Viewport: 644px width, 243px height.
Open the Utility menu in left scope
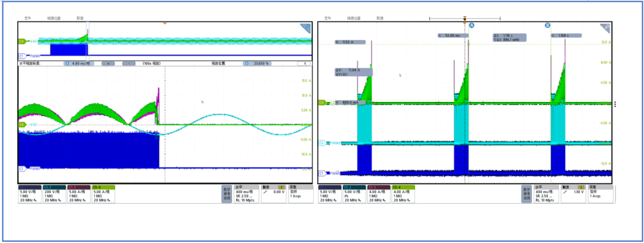[54, 18]
